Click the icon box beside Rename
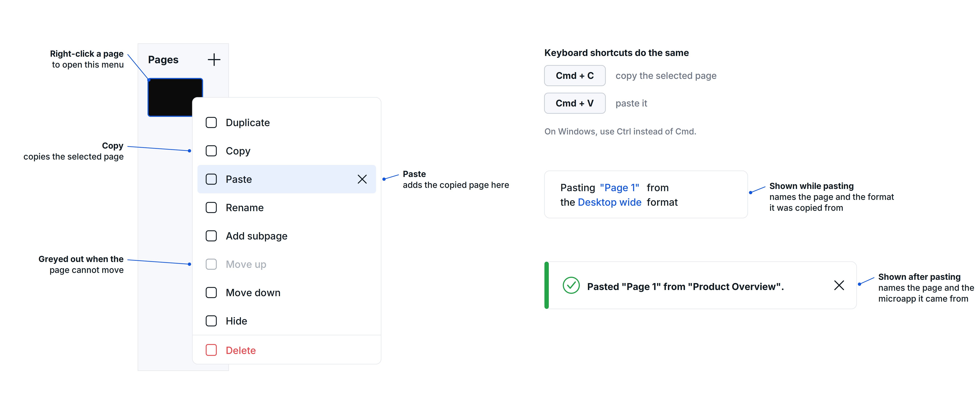This screenshot has width=980, height=407. [x=211, y=207]
